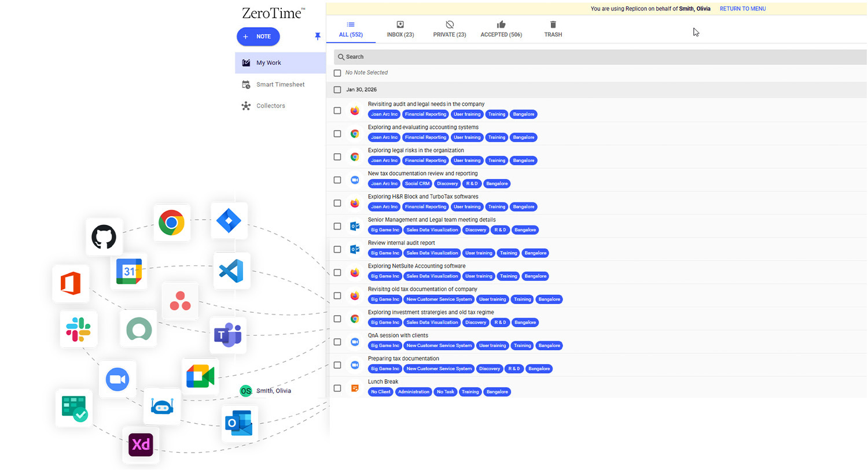Click the orange note icon on Lunch Break
The image size is (868, 470).
[355, 388]
